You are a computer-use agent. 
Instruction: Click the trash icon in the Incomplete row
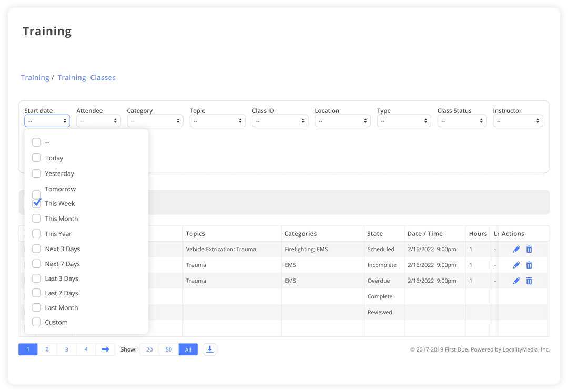[529, 265]
